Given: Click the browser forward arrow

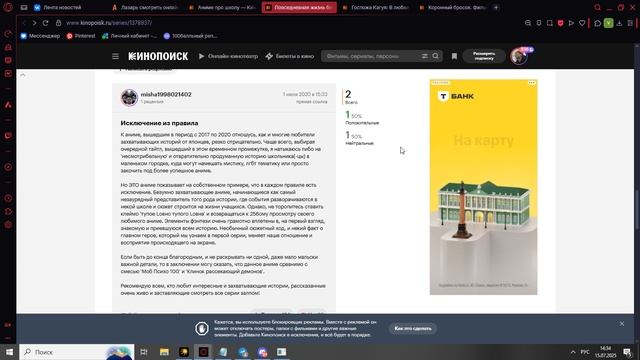Looking at the screenshot, I should [x=34, y=23].
